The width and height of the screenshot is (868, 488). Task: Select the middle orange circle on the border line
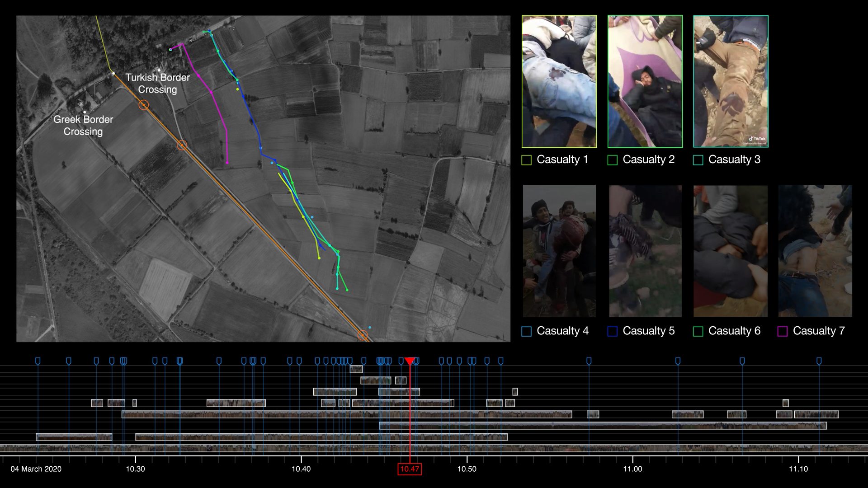pos(182,145)
